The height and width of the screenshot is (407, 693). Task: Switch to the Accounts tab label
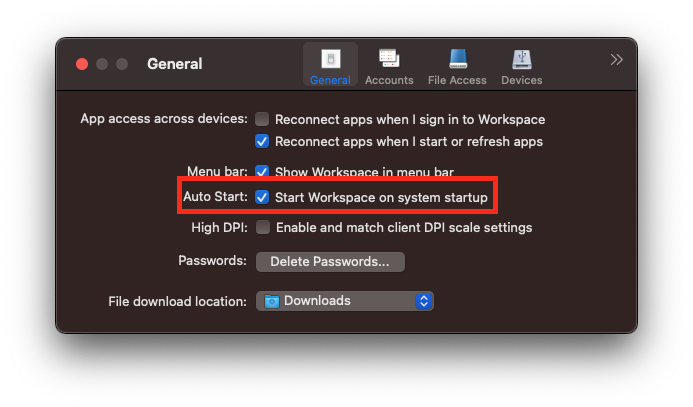coord(389,80)
